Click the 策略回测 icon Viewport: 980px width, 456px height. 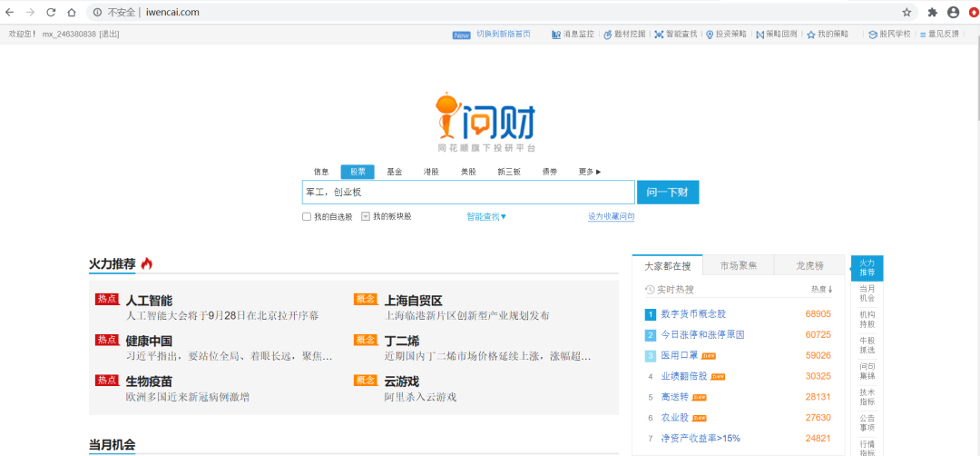click(760, 35)
